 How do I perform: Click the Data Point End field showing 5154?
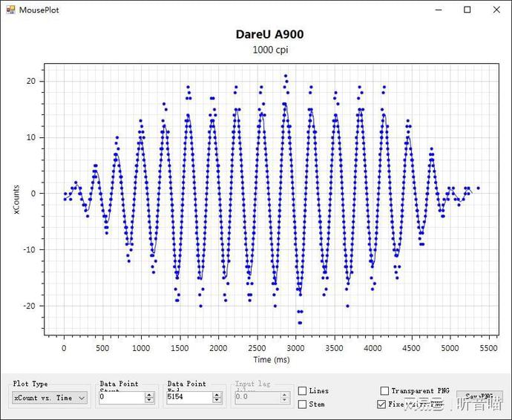click(189, 397)
